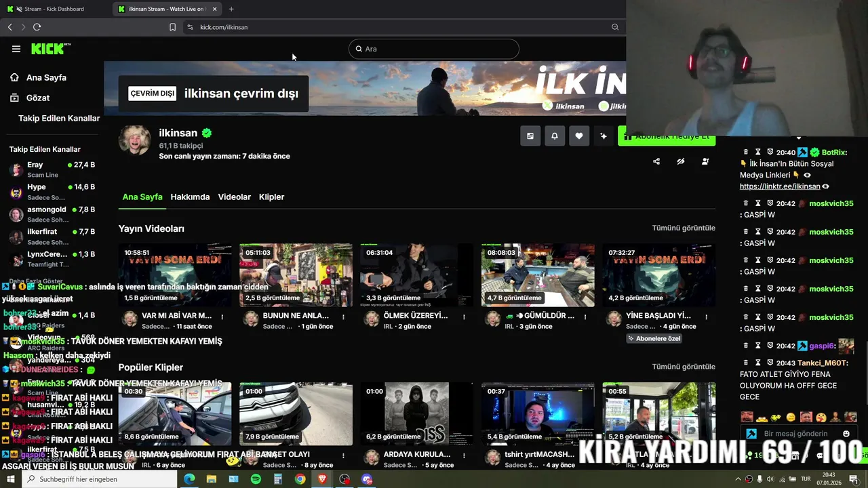Open Calculator from the taskbar
Viewport: 868px width, 488px height.
tap(278, 479)
